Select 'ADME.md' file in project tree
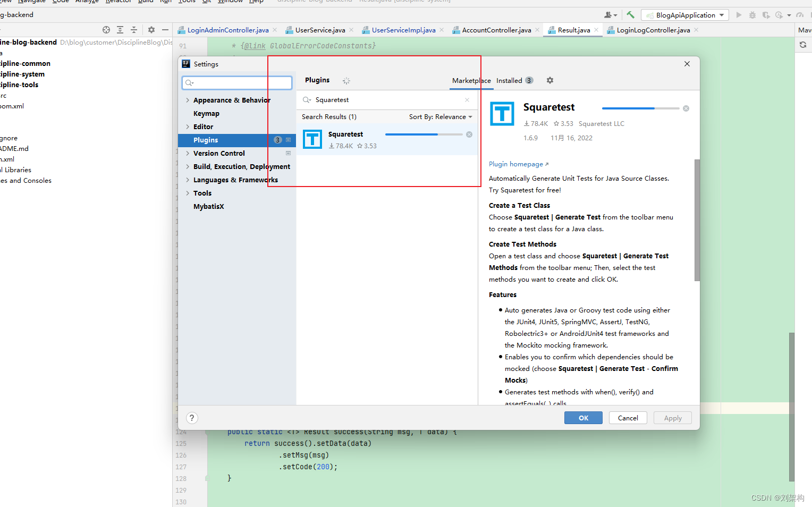 (14, 148)
